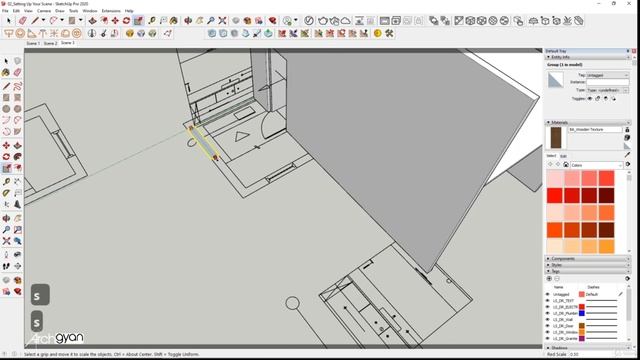This screenshot has width=640, height=360.
Task: Hide the LS_DK_Window tag
Action: (548, 332)
